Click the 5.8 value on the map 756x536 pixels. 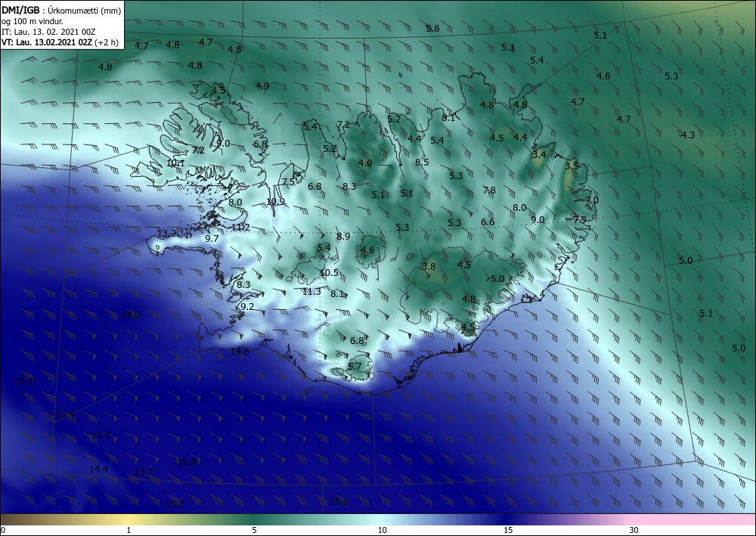[432, 29]
